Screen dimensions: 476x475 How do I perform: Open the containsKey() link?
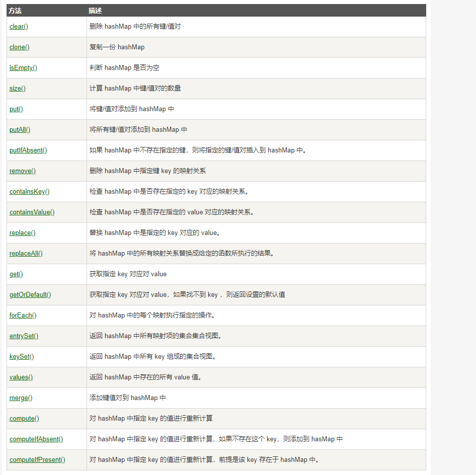point(30,192)
